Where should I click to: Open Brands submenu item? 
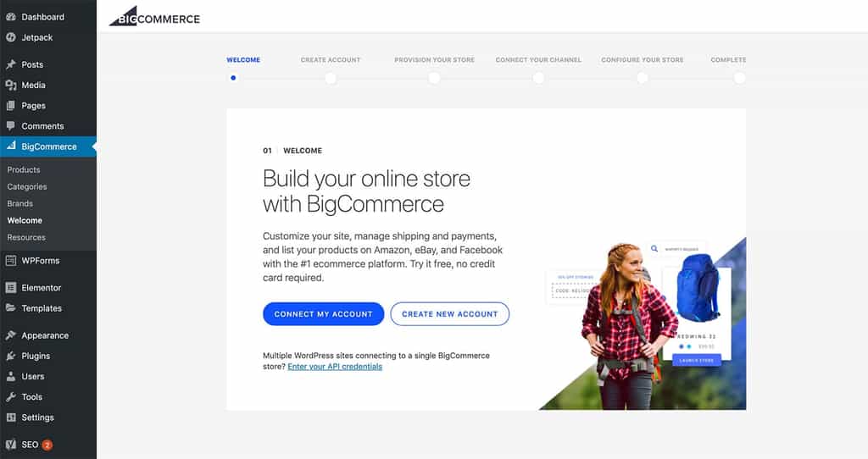(20, 203)
